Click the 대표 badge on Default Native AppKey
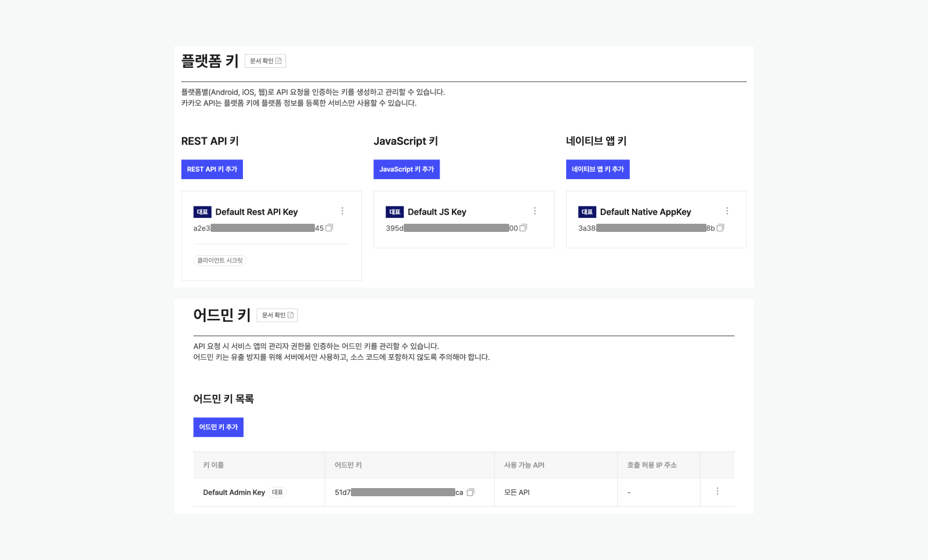 [x=586, y=212]
